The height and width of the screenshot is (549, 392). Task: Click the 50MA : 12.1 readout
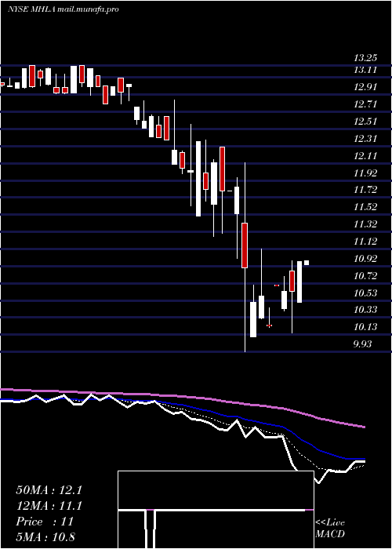pos(49,490)
